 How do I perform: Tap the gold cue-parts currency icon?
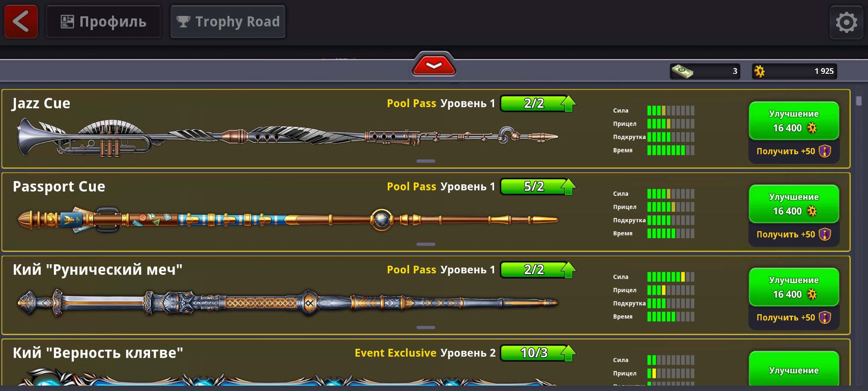pyautogui.click(x=759, y=71)
